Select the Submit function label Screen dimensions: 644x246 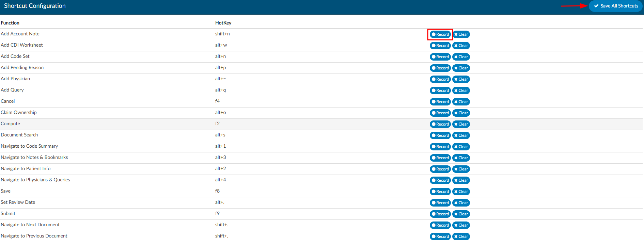click(x=8, y=213)
